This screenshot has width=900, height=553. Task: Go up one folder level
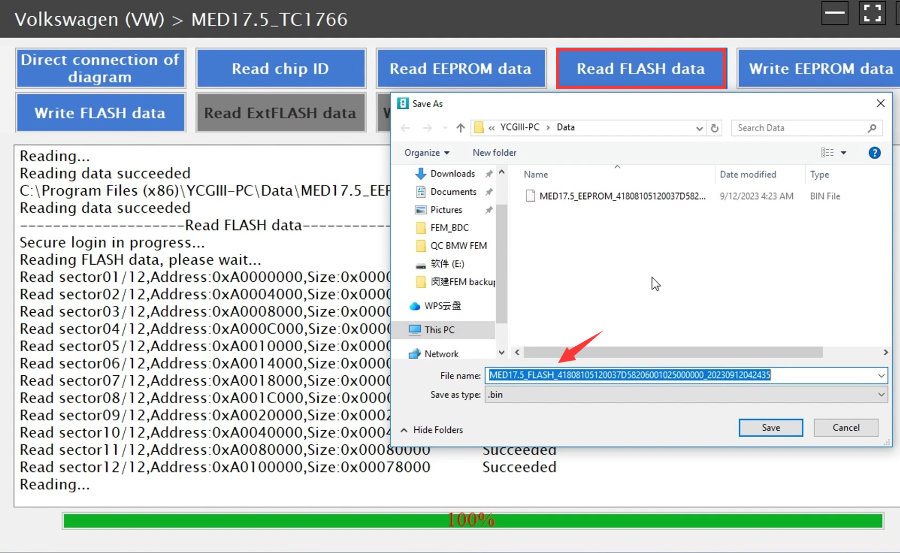(x=460, y=127)
